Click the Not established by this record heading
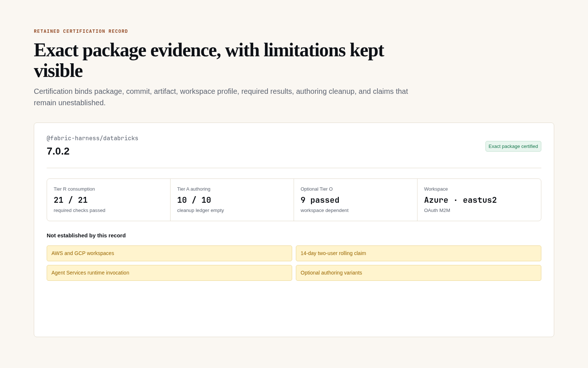The image size is (588, 368). [86, 236]
